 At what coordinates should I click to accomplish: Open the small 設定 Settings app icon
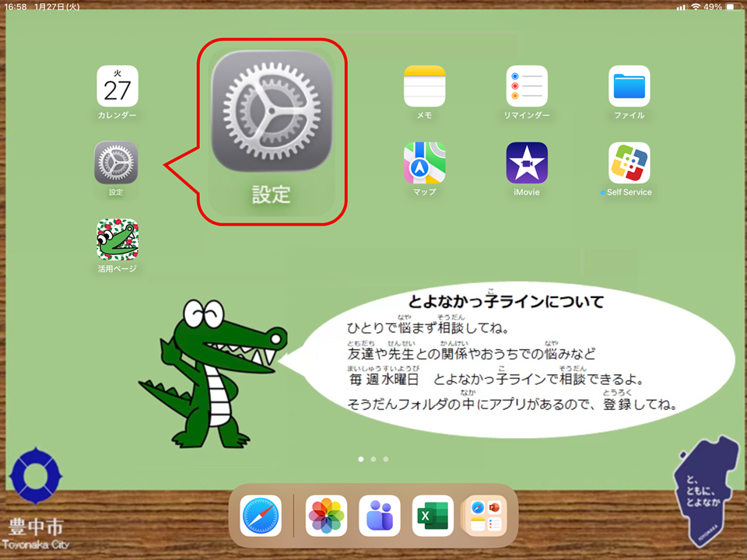pos(116,163)
